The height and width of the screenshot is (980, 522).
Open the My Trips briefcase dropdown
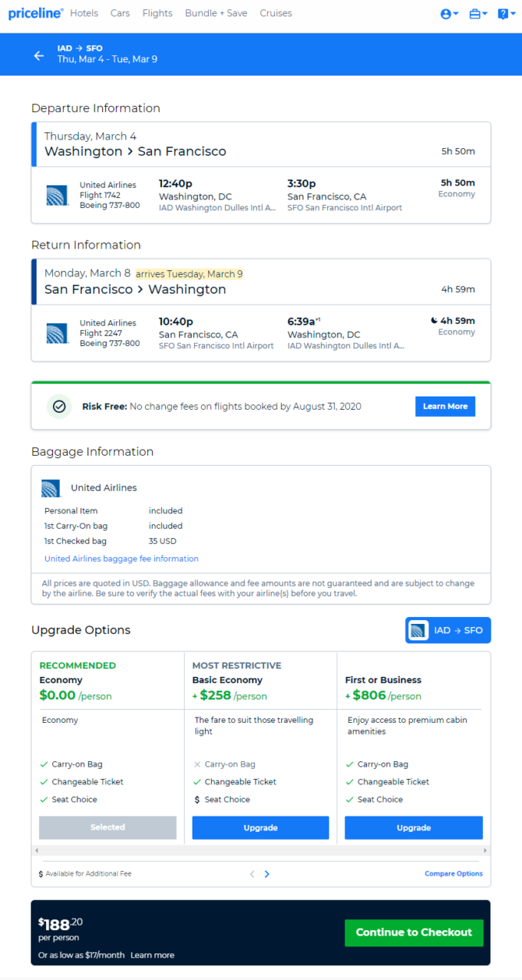click(478, 14)
